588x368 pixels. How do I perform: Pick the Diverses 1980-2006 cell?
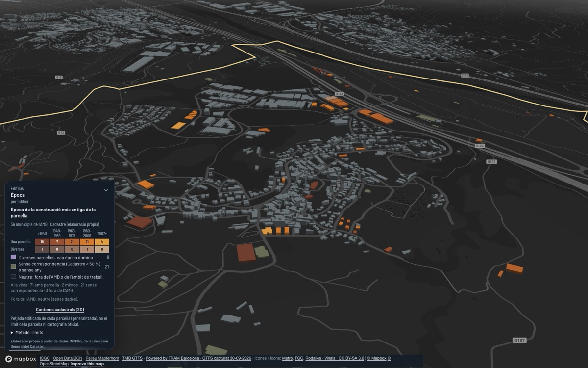[x=87, y=249]
